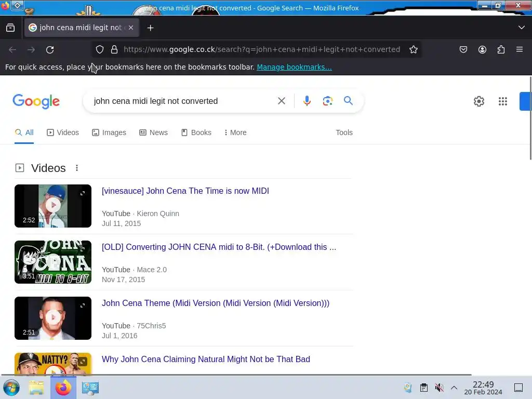Start voice search with microphone

tap(307, 101)
